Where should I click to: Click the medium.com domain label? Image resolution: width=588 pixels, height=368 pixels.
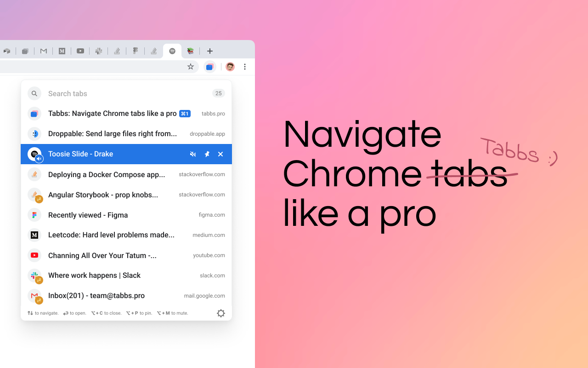tap(209, 235)
